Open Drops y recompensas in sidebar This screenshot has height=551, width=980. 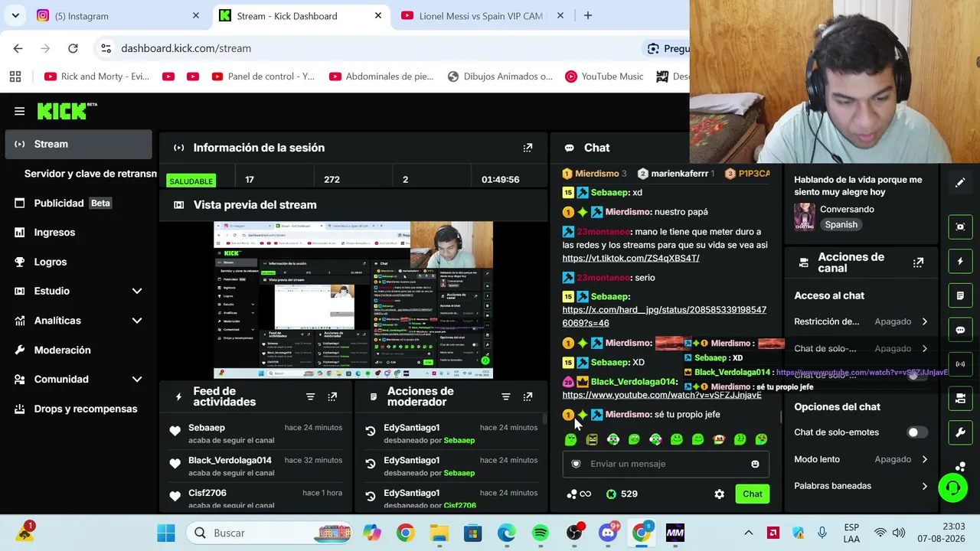tap(79, 409)
